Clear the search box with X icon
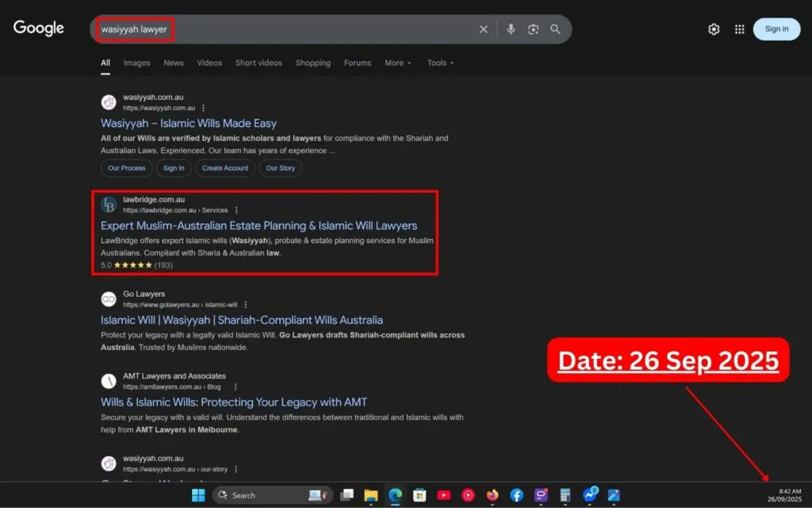The height and width of the screenshot is (508, 812). point(484,29)
